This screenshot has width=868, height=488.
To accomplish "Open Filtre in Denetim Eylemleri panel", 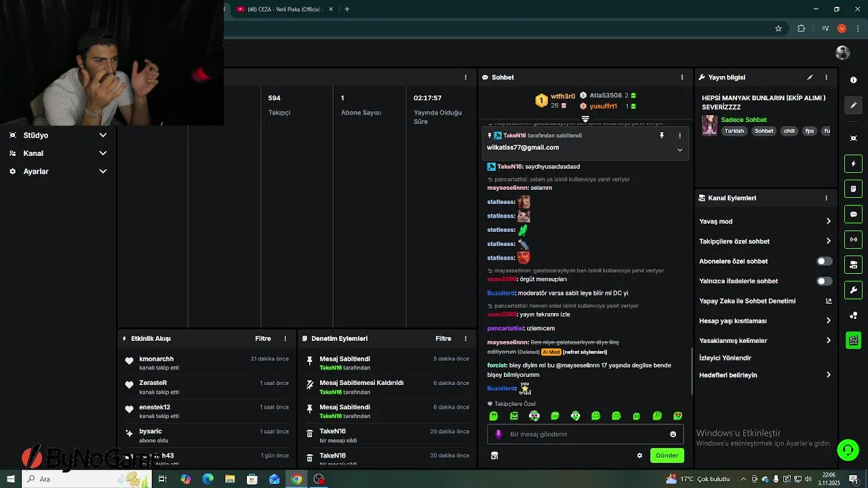I will tap(443, 338).
